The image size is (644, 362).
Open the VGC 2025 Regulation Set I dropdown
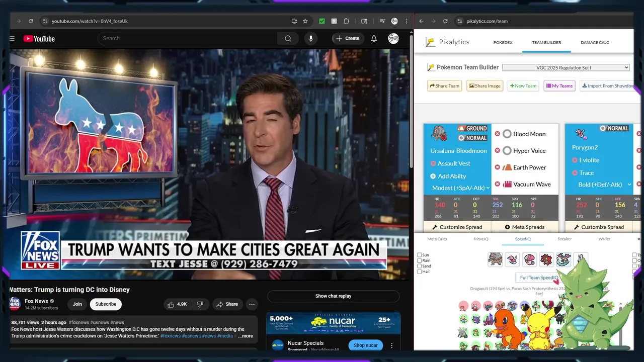566,67
